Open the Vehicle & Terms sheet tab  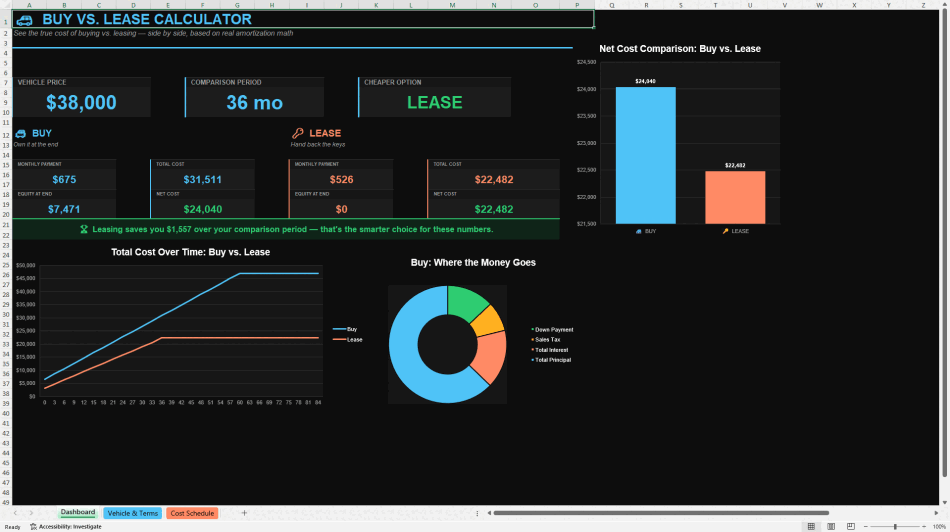click(133, 513)
